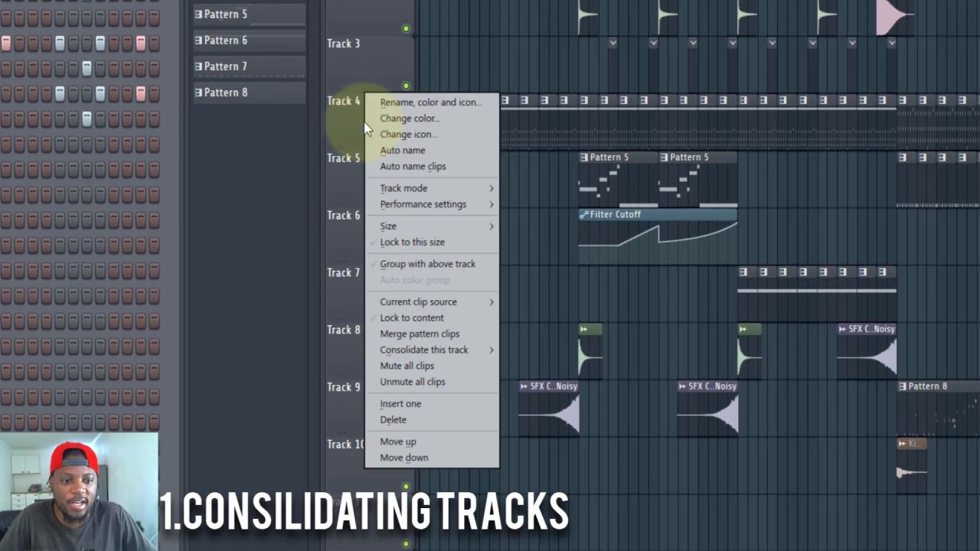Screen dimensions: 980x551
Task: Select Merge pattern clips
Action: tap(420, 334)
